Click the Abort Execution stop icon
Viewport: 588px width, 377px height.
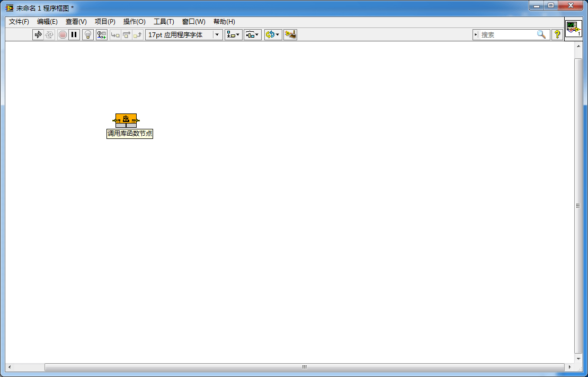point(63,35)
